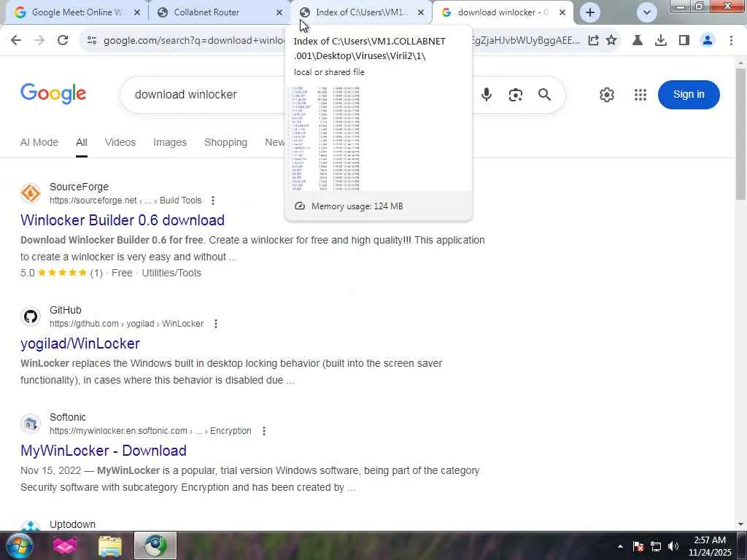The height and width of the screenshot is (560, 747).
Task: Open the pink taskbar application
Action: click(x=65, y=545)
